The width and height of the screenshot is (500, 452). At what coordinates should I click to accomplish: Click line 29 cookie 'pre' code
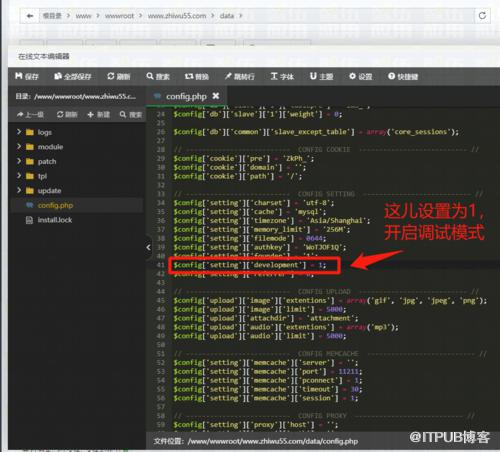pos(243,158)
